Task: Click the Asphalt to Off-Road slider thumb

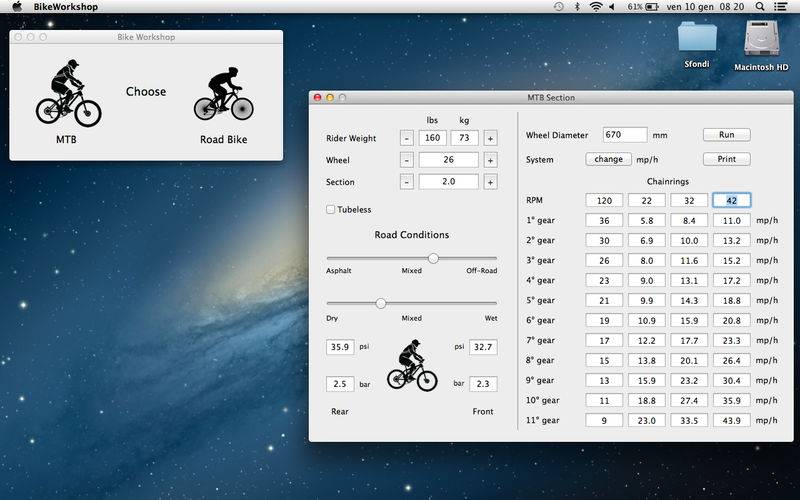Action: 433,258
